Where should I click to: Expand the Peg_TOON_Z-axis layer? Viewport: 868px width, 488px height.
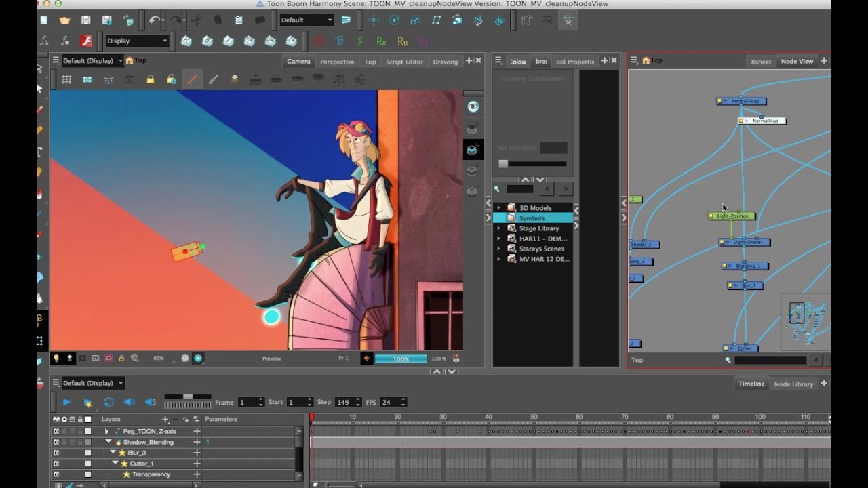(106, 431)
